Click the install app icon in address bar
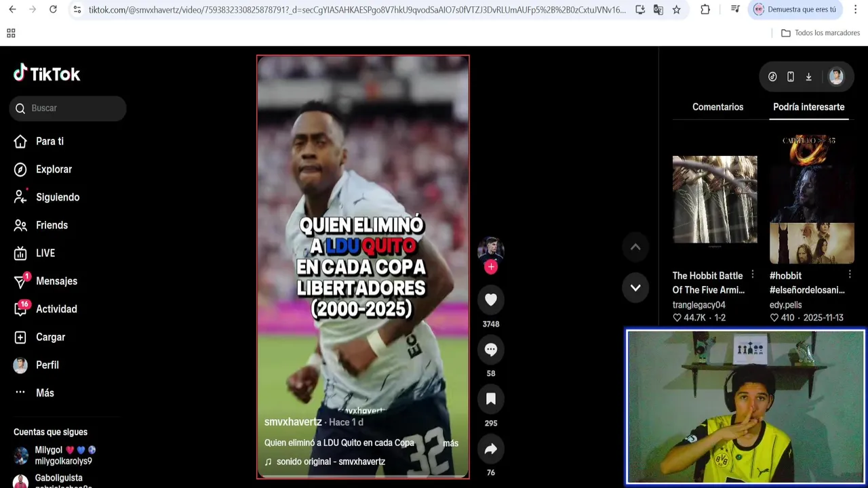Image resolution: width=868 pixels, height=488 pixels. coord(640,9)
